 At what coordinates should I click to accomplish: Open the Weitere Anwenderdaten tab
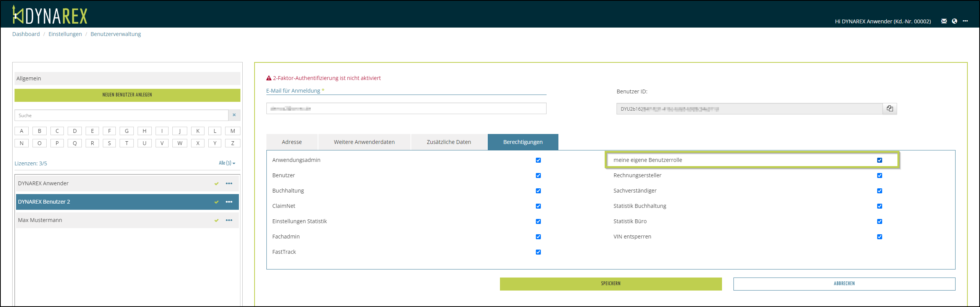(364, 142)
